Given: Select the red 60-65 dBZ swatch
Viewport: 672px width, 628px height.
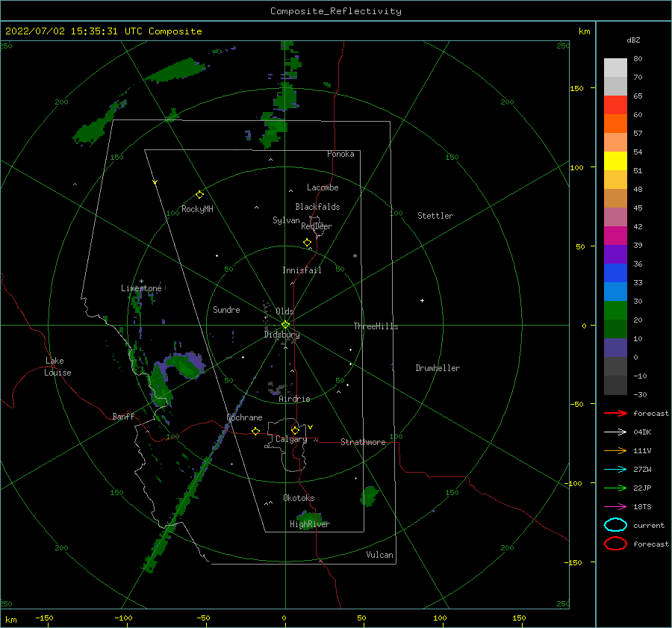Looking at the screenshot, I should pyautogui.click(x=615, y=105).
